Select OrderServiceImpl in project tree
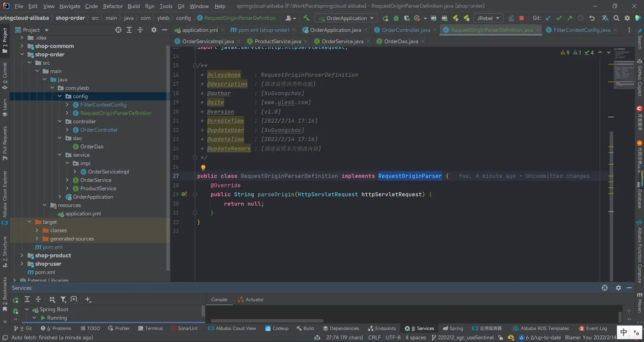 tap(109, 172)
